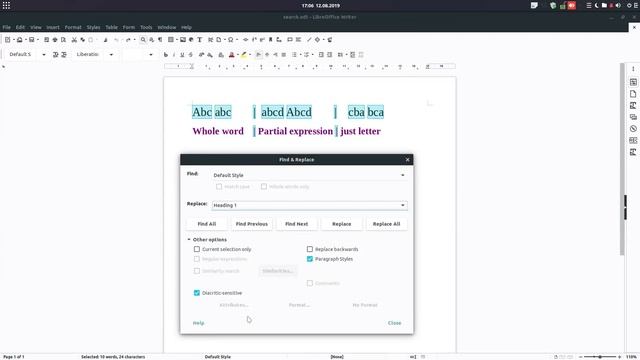
Task: Click the Strikethrough formatting icon
Action: 191,54
